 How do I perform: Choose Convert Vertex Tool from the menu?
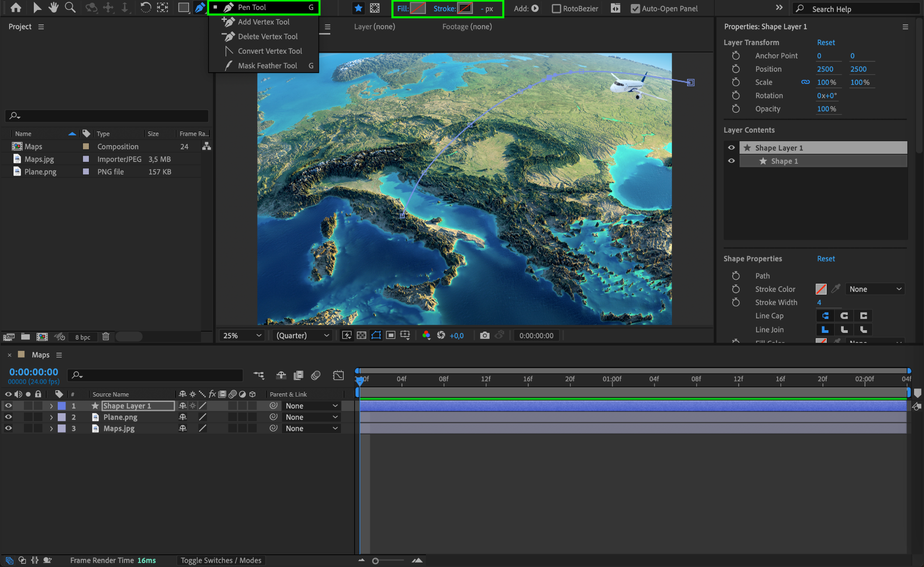[x=270, y=51]
